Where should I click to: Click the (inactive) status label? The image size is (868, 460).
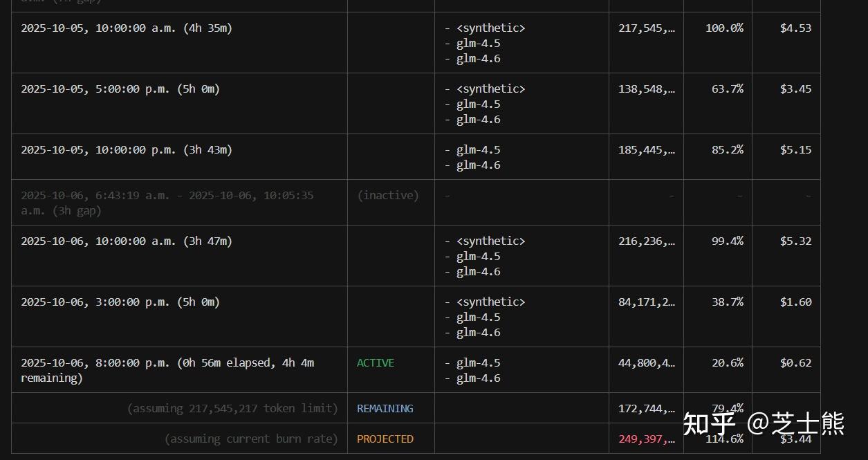click(387, 196)
